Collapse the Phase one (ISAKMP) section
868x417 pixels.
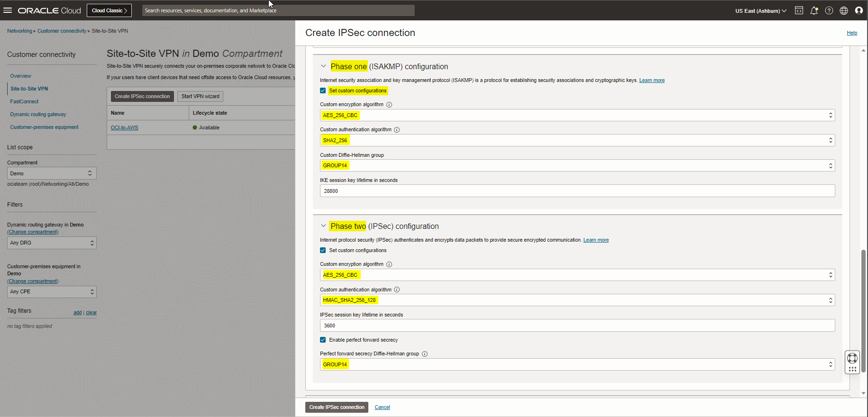point(323,66)
